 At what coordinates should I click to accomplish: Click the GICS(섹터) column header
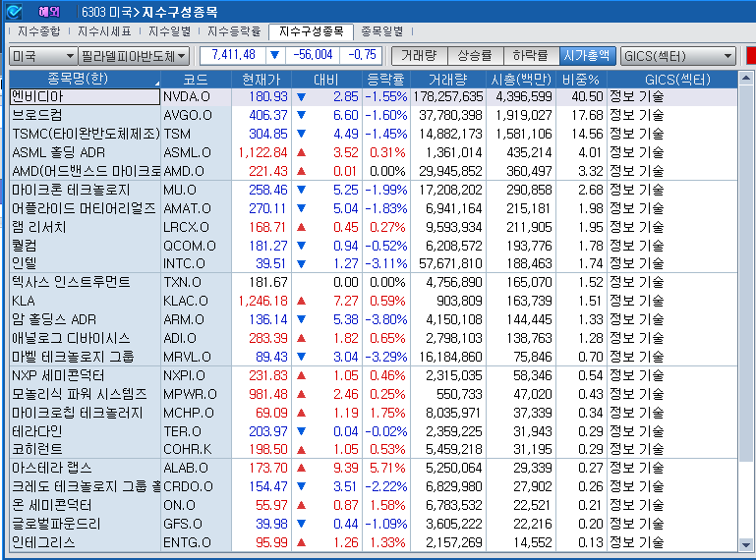pyautogui.click(x=671, y=79)
